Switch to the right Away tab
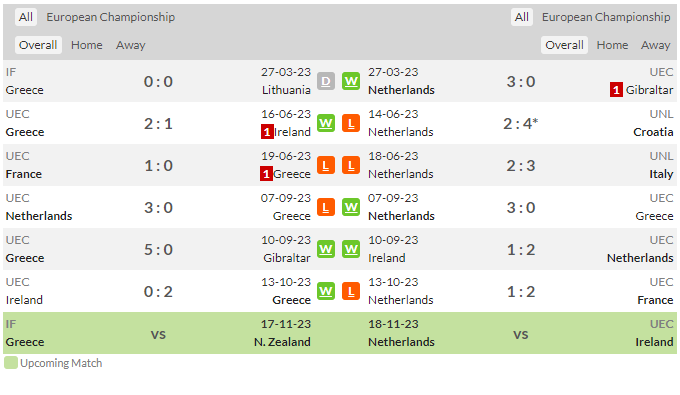Viewport: 680px width, 395px height. point(655,45)
